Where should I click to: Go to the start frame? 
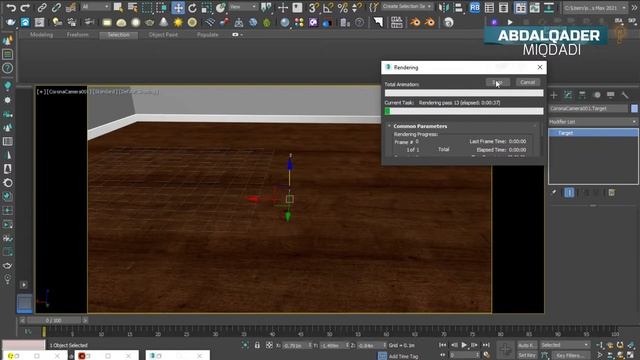[442, 345]
